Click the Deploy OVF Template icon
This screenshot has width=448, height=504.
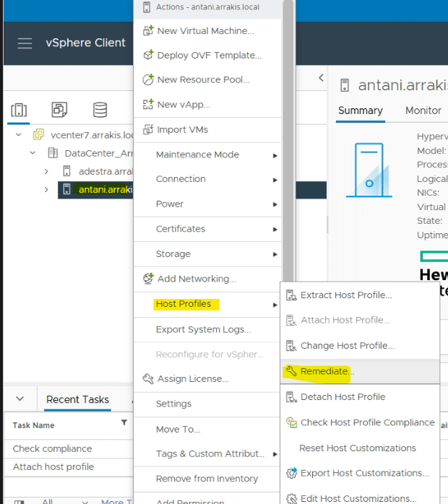point(148,55)
